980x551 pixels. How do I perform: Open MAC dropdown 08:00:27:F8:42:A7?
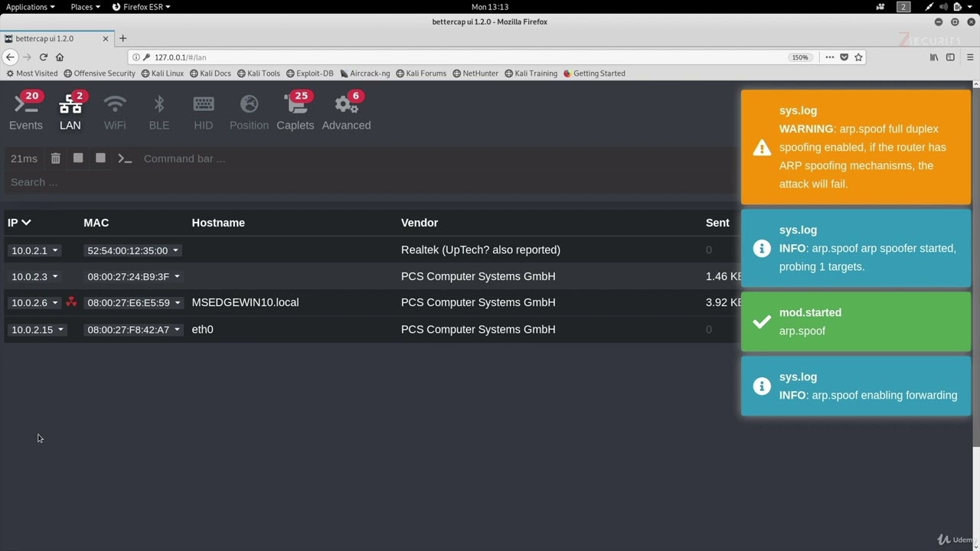pyautogui.click(x=133, y=329)
